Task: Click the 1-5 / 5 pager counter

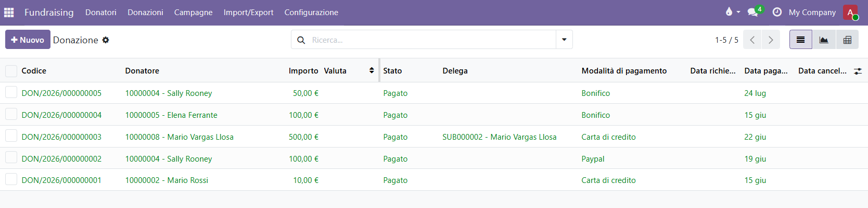Action: coord(726,40)
